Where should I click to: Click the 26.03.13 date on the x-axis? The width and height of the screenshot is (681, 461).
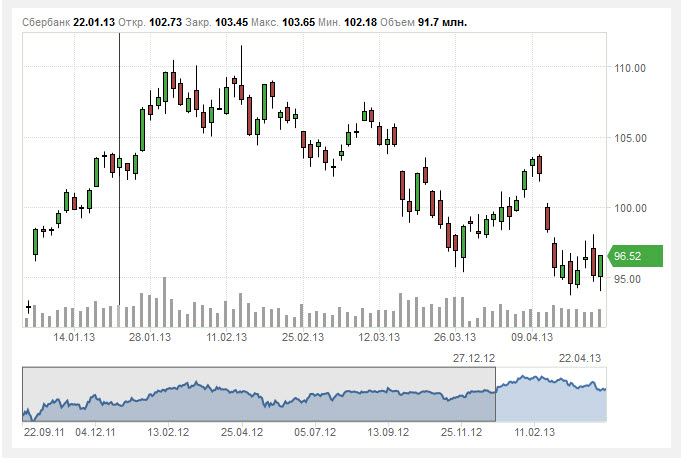455,338
